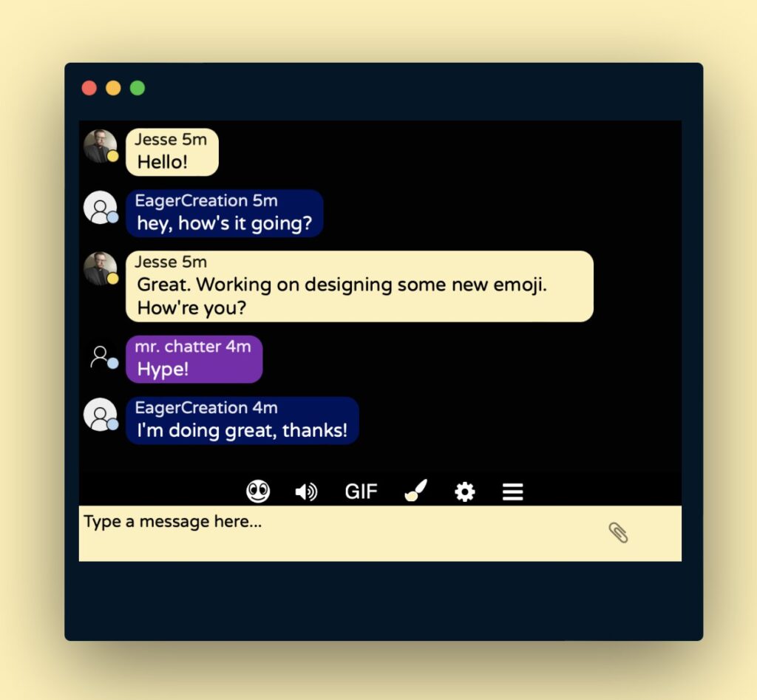Select the "Hype!" purple message bubble
Screen dimensions: 757x700
click(194, 359)
